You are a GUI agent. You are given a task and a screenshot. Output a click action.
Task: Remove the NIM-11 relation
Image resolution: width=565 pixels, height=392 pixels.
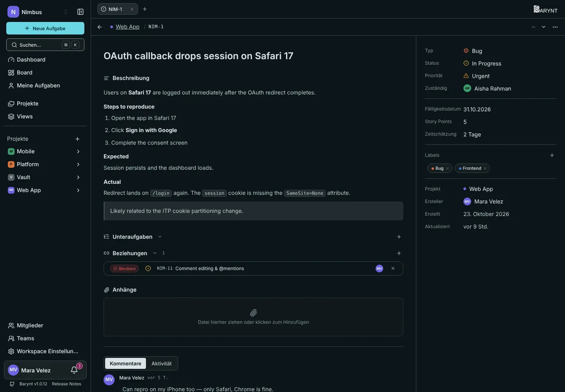[393, 269]
